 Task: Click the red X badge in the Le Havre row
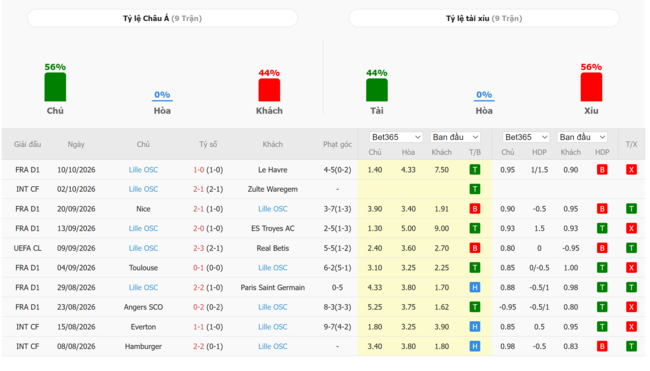click(631, 170)
